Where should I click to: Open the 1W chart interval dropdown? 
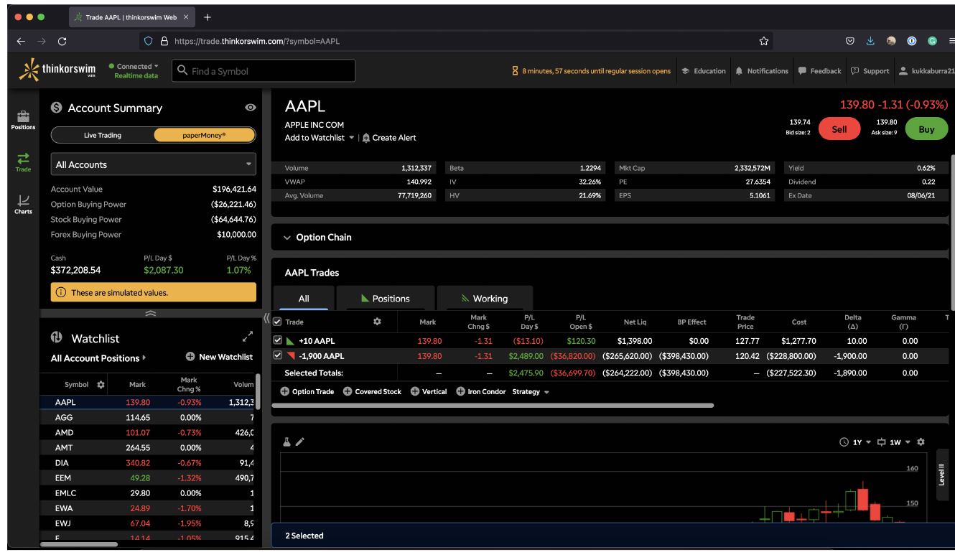(894, 442)
